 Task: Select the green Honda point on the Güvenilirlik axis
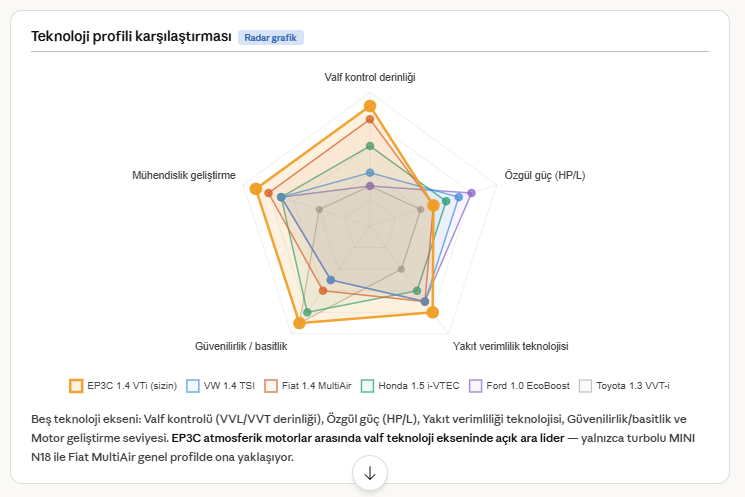point(307,312)
